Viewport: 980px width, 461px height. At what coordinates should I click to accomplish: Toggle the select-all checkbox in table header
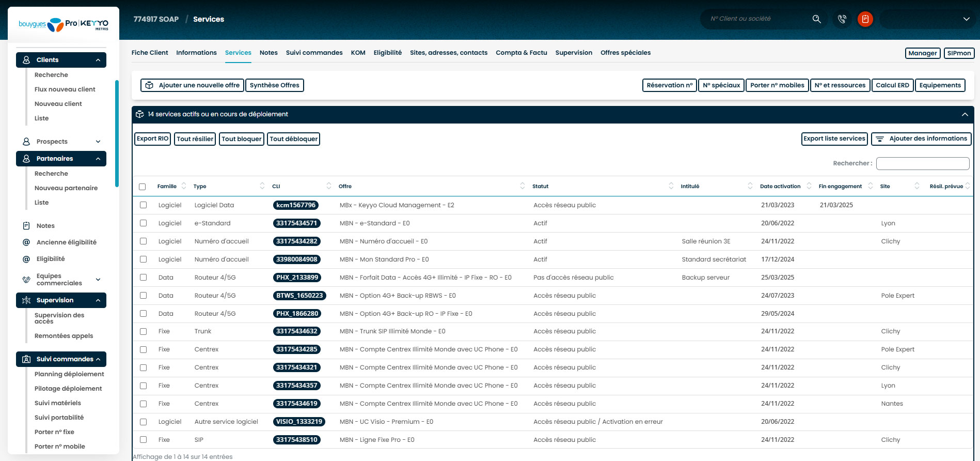pos(143,187)
